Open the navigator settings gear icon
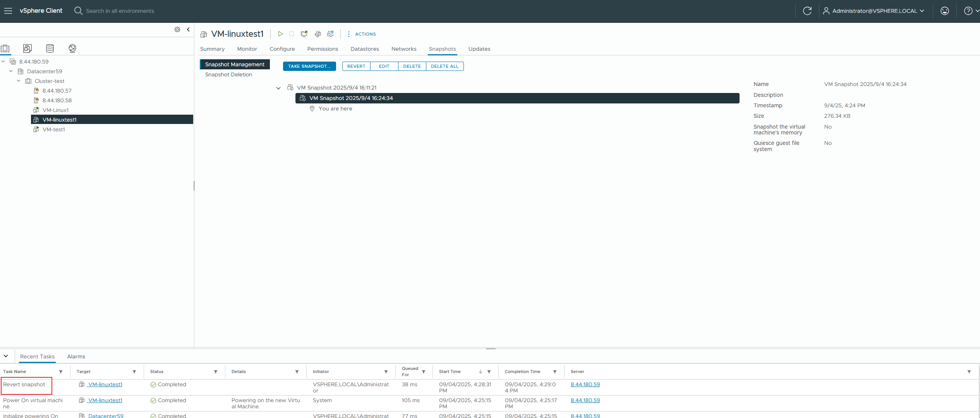The image size is (980, 418). pos(177,29)
